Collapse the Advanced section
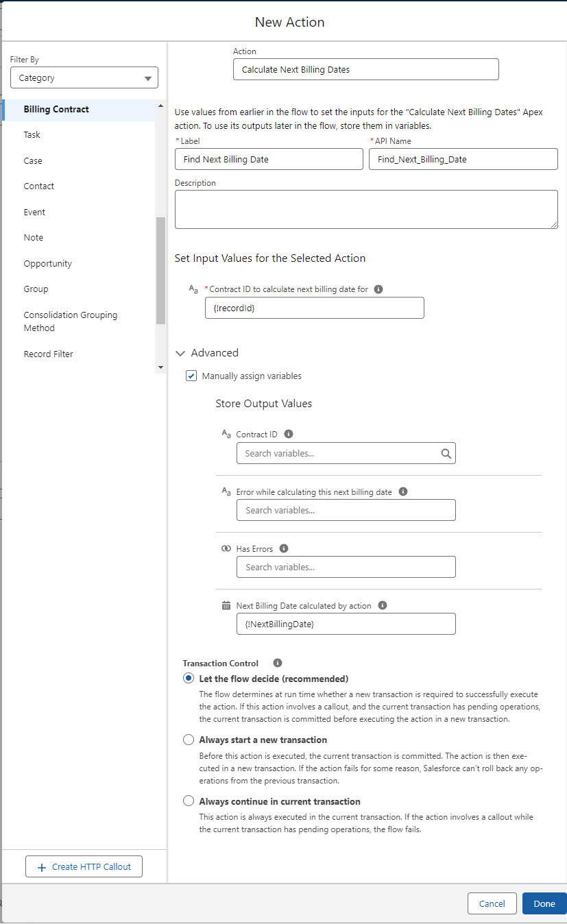The width and height of the screenshot is (567, 924). [x=181, y=353]
